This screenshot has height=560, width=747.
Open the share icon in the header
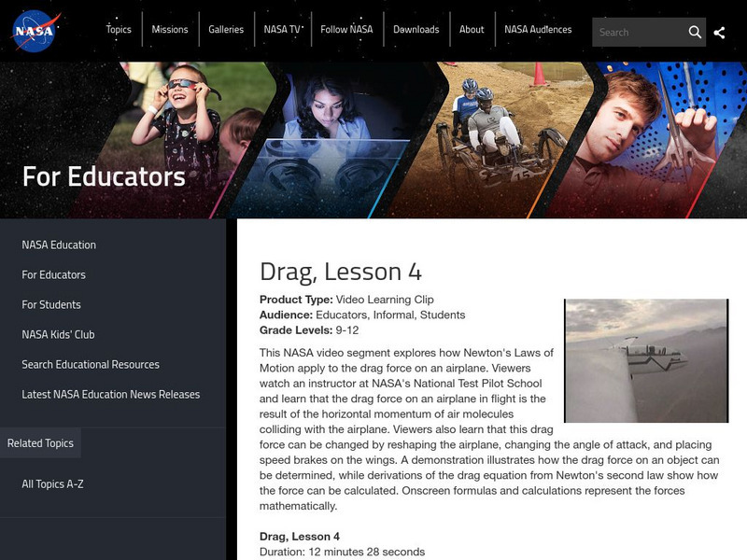click(720, 31)
